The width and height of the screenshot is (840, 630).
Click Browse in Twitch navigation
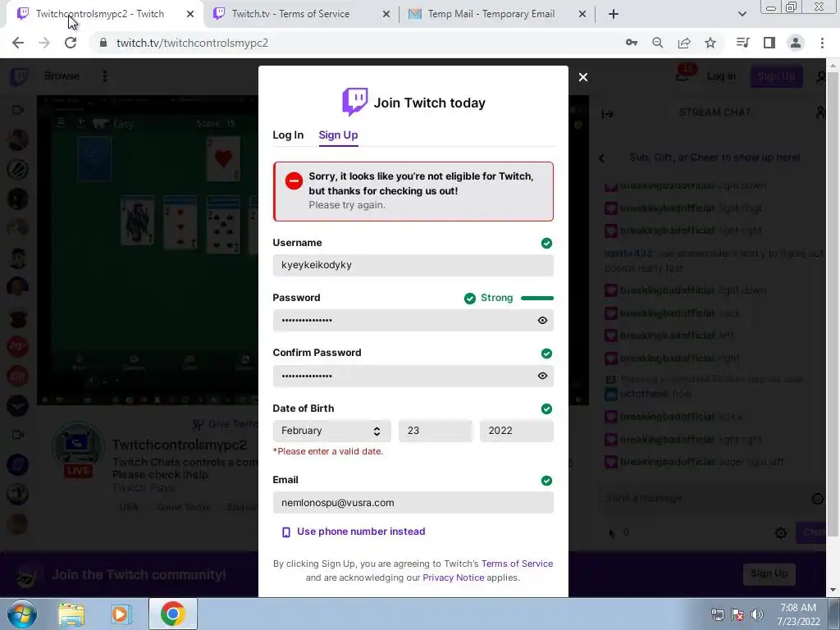click(x=62, y=76)
